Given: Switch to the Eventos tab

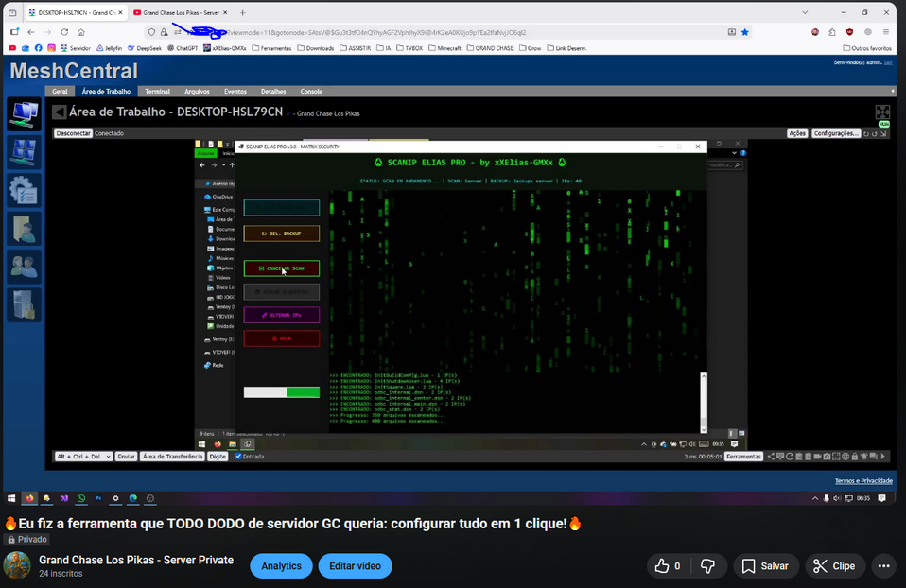Looking at the screenshot, I should pyautogui.click(x=235, y=92).
